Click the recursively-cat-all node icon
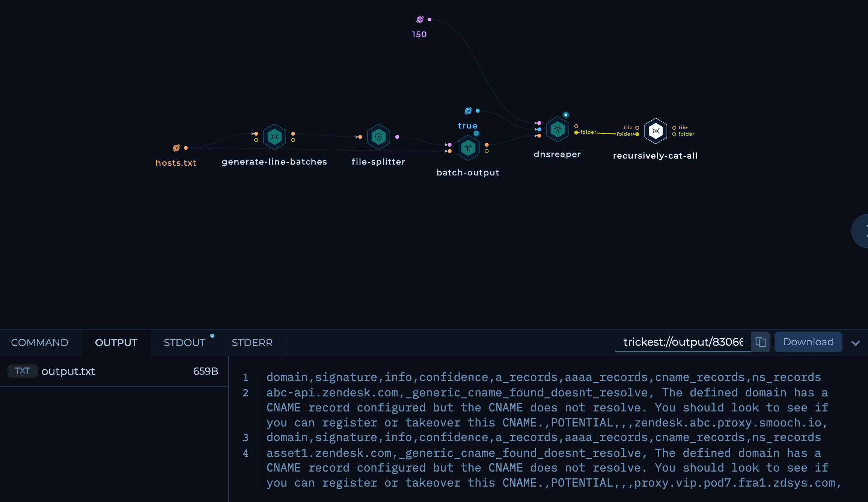Screen dimensions: 868x502 [655, 131]
